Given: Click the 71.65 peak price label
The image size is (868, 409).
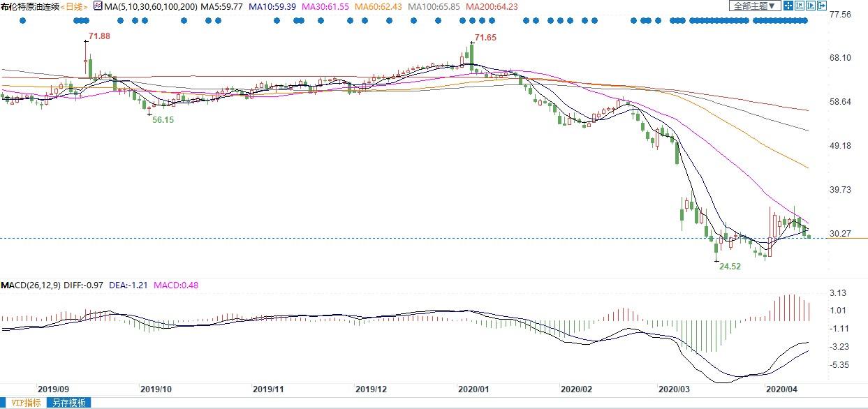Looking at the screenshot, I should (x=485, y=37).
